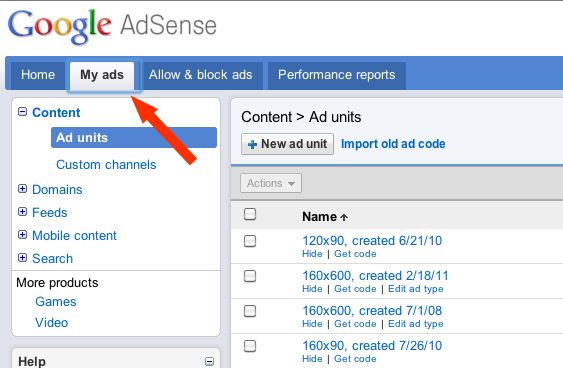Screen dimensions: 563x368
Task: Select the My ads tab
Action: pos(102,75)
